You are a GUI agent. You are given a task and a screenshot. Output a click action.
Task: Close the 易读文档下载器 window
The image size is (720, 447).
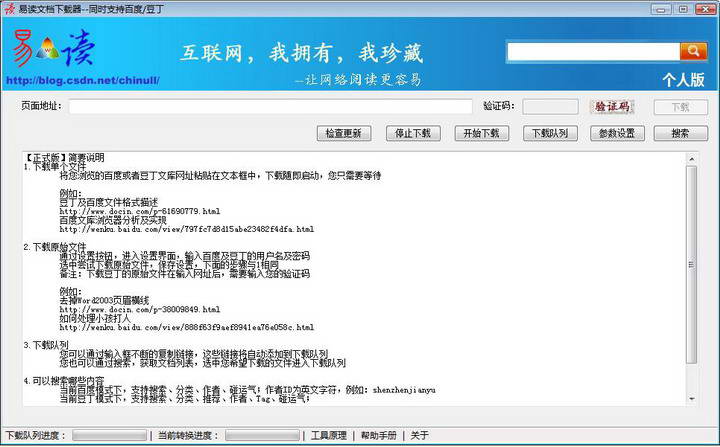pos(705,9)
